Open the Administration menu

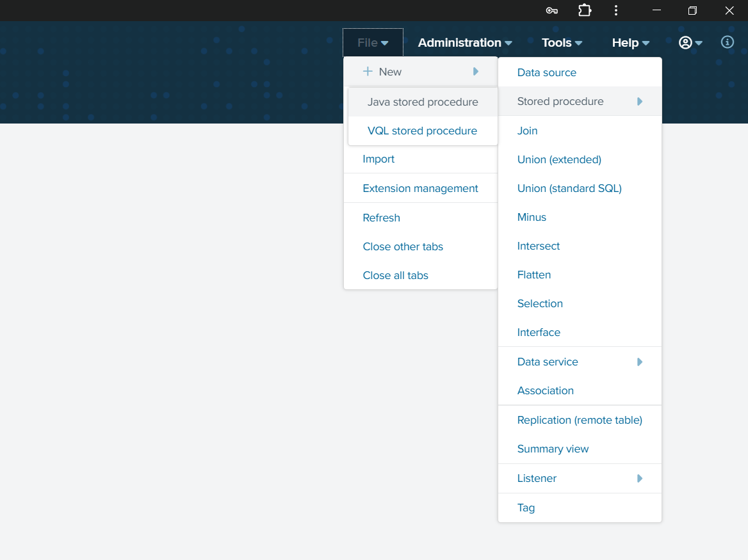pos(465,43)
